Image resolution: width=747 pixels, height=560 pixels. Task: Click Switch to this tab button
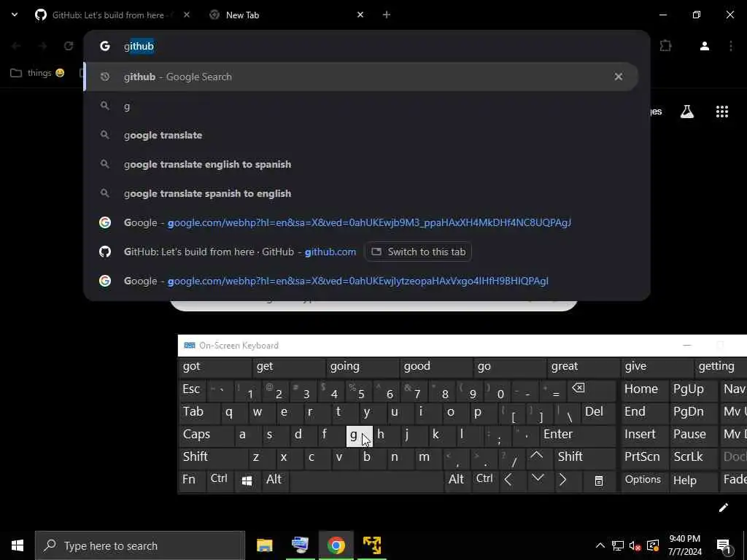[418, 252]
